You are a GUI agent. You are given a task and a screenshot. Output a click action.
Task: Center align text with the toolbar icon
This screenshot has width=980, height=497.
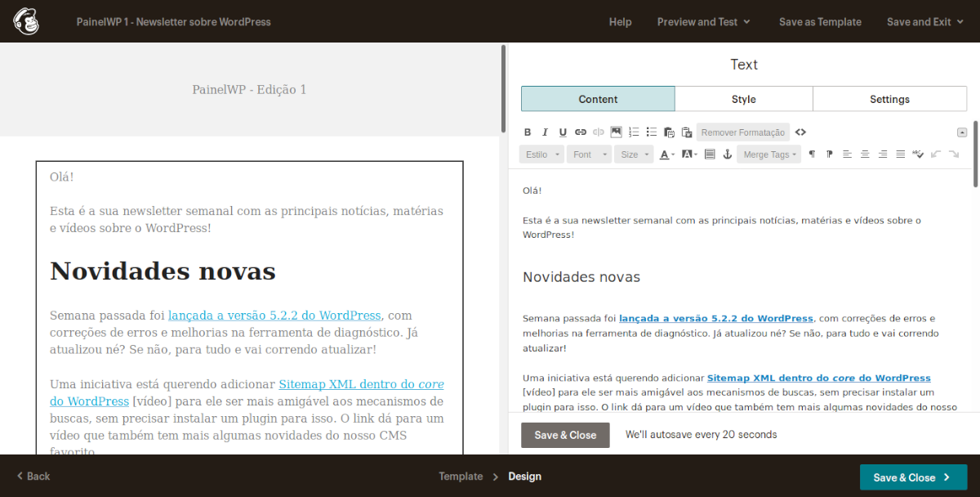coord(865,154)
